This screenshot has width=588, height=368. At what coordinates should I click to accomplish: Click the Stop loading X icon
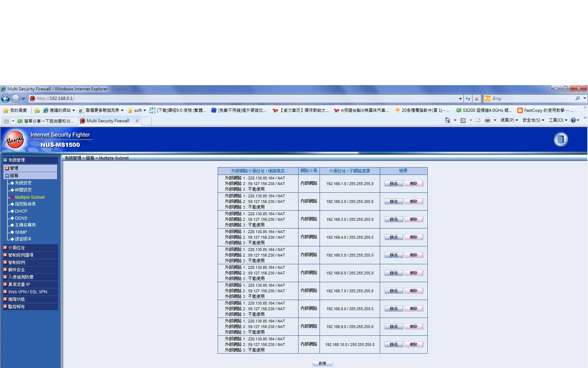(x=476, y=99)
